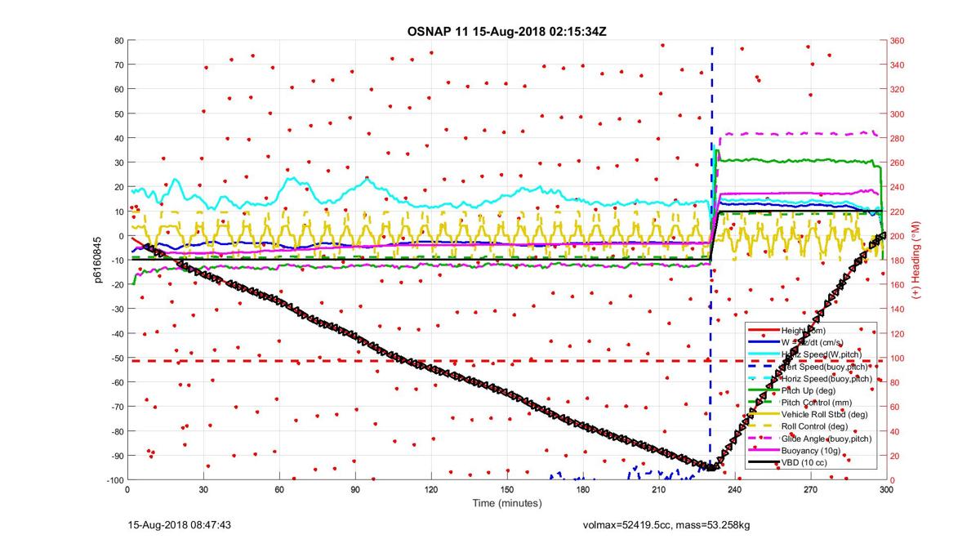Image resolution: width=980 pixels, height=539 pixels.
Task: Click the 30 tick on time axis
Action: [203, 490]
